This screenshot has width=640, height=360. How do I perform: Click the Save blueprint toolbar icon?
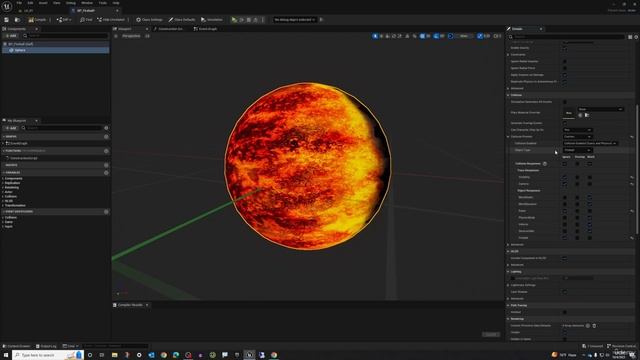(x=7, y=20)
